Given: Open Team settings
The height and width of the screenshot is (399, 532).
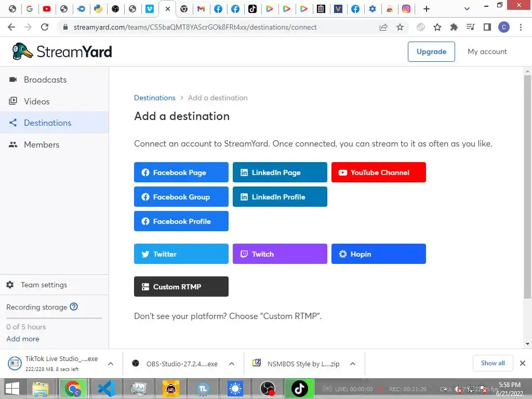Looking at the screenshot, I should 54,285.
